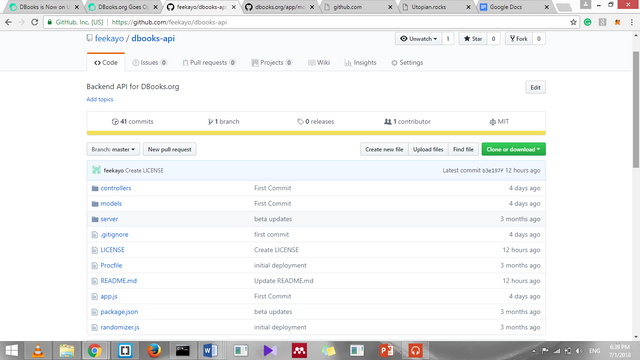Open File Explorer from the taskbar

click(67, 351)
